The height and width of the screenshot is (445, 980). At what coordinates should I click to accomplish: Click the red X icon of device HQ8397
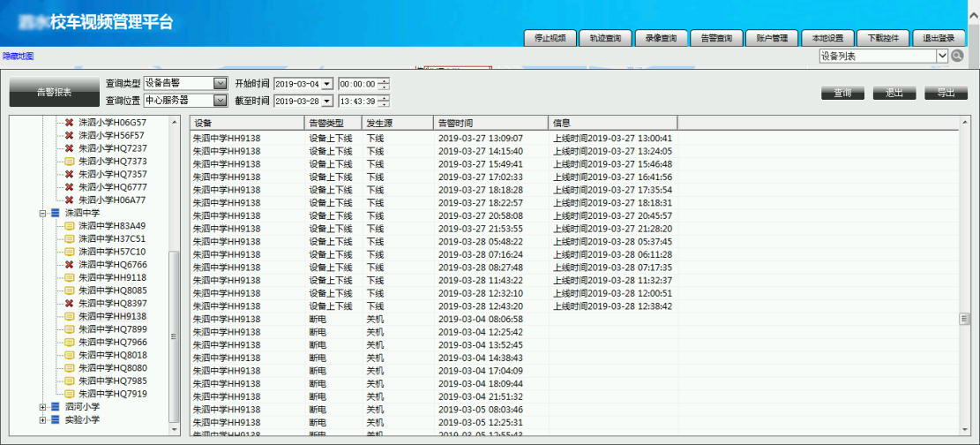point(70,304)
